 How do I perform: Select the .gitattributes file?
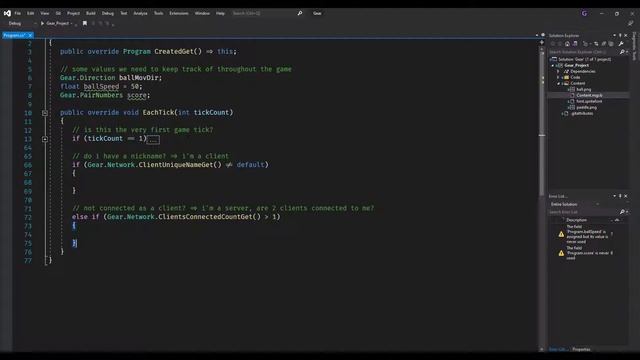[582, 113]
